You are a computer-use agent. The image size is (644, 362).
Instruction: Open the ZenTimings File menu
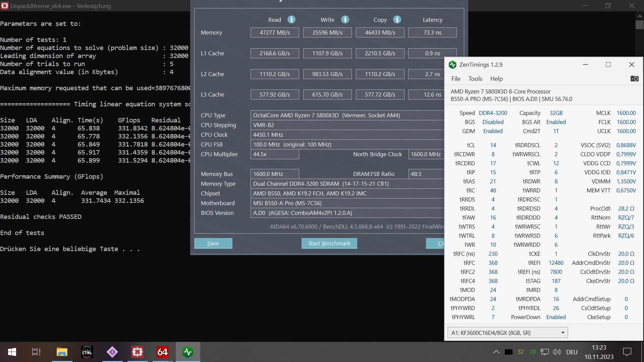tap(456, 78)
